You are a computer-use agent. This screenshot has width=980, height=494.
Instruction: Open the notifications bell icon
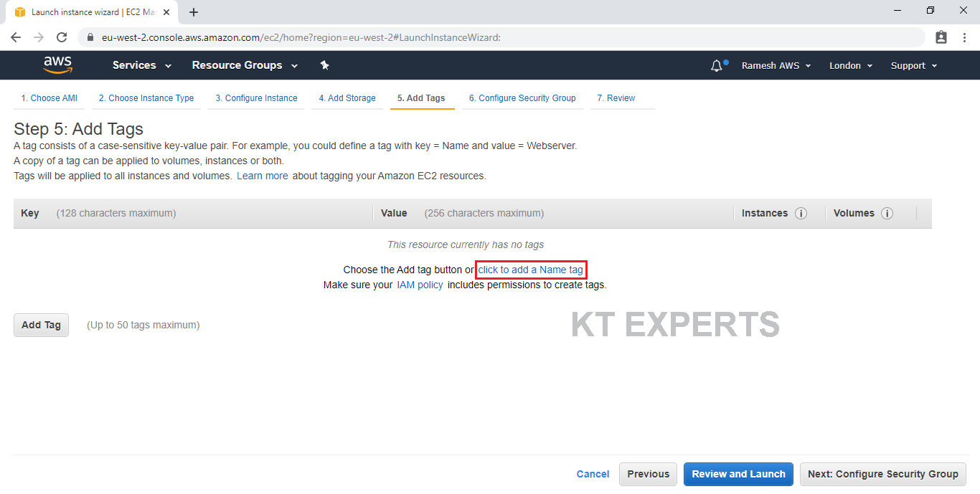pos(717,65)
